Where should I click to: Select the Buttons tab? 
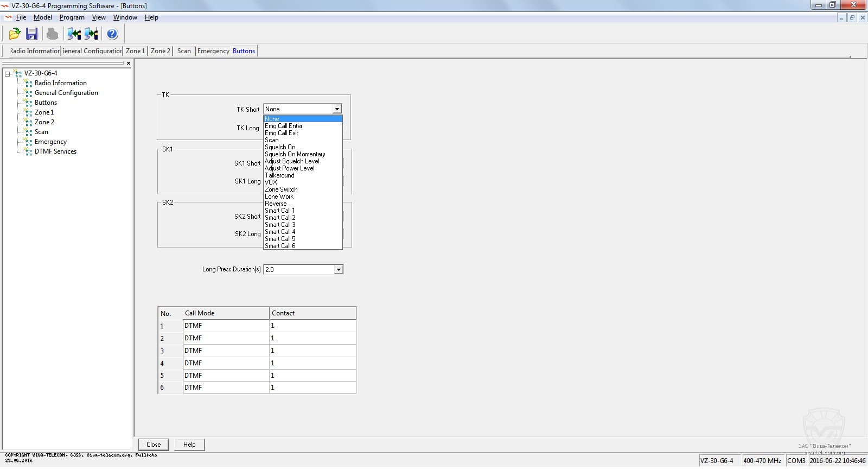[244, 51]
